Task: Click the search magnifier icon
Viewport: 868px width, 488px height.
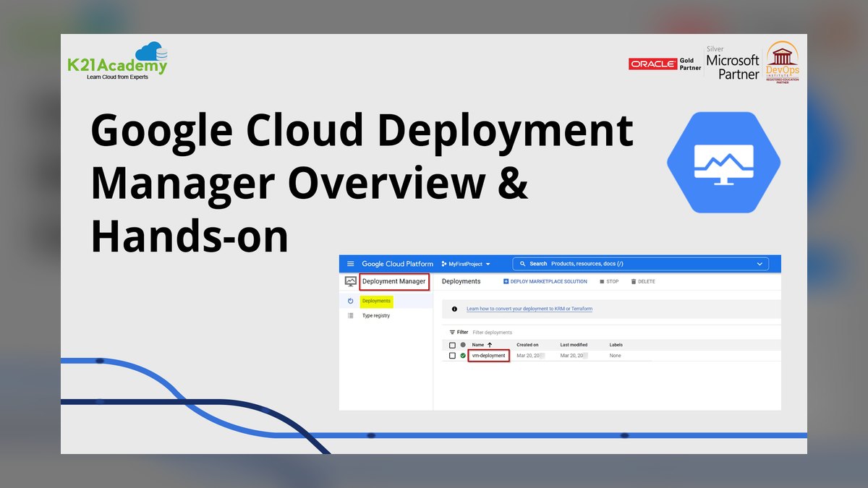Action: click(x=523, y=264)
